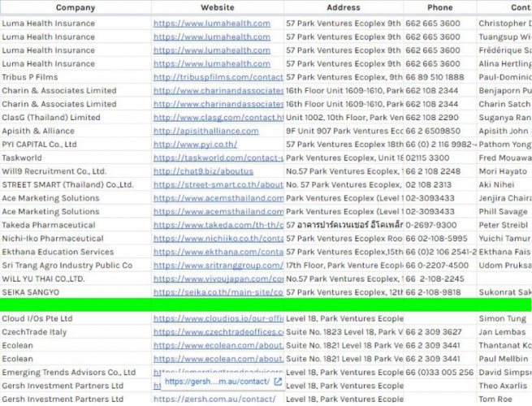The image size is (532, 406).
Task: Select the WiLL YU THAI CO.,LTD. cell
Action: tap(76, 279)
